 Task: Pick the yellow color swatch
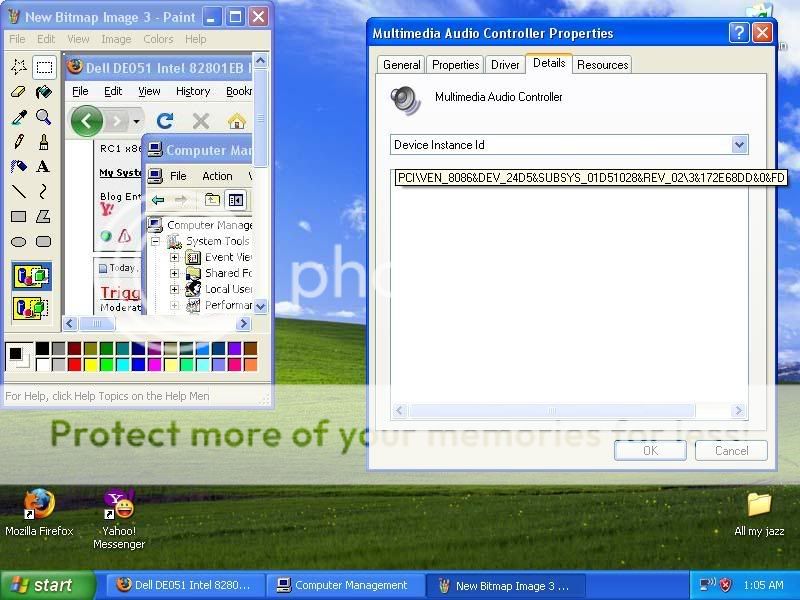pyautogui.click(x=90, y=364)
